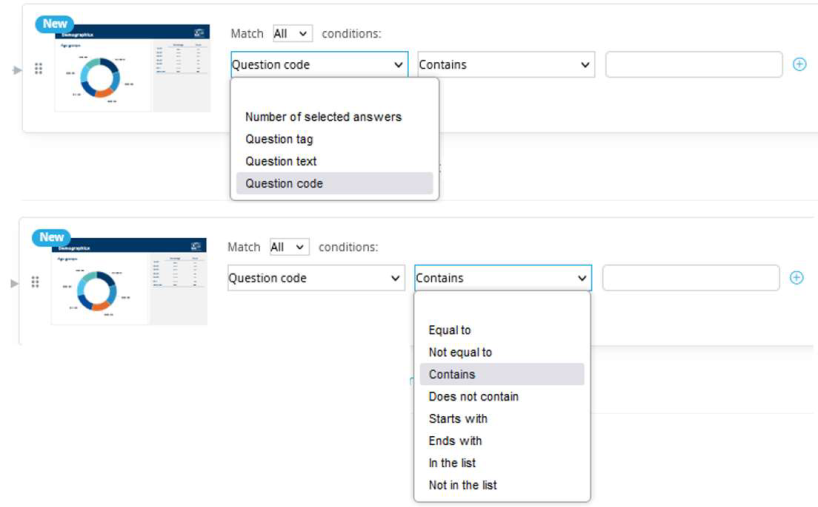The height and width of the screenshot is (507, 818).
Task: Open the second Demographics slide thumbnail
Action: coord(129,282)
